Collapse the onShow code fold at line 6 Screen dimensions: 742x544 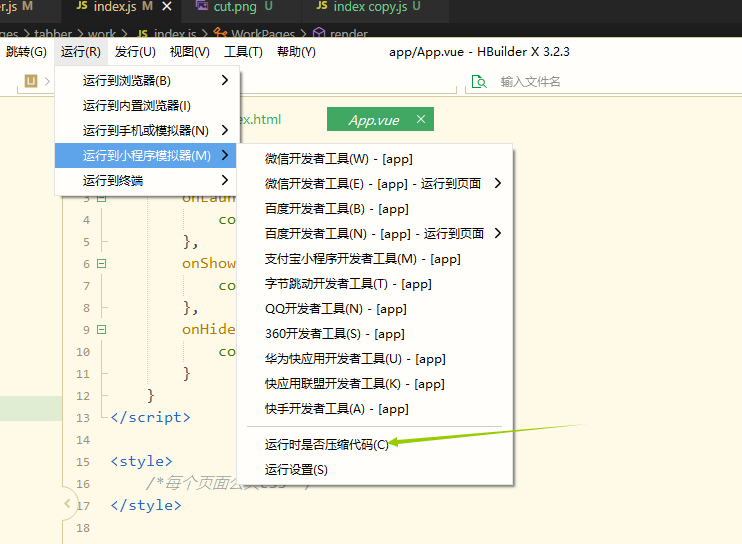[x=101, y=263]
